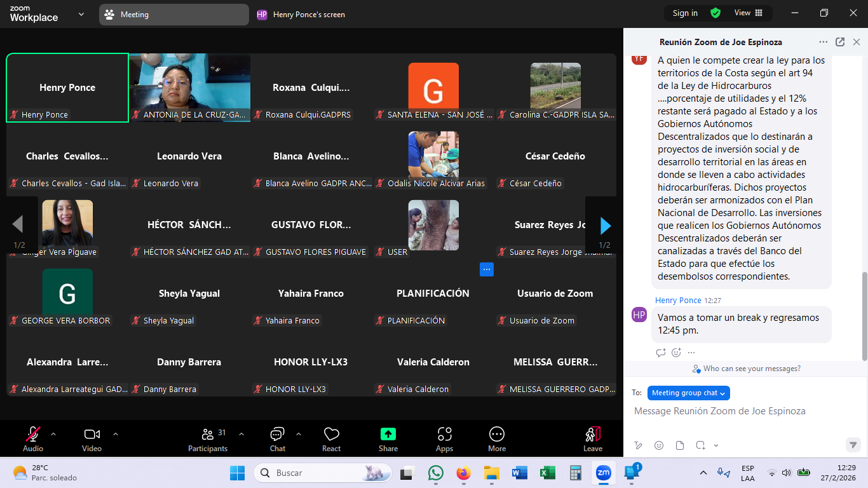Click the attach file icon in chat
Image resolution: width=868 pixels, height=488 pixels.
pyautogui.click(x=680, y=445)
